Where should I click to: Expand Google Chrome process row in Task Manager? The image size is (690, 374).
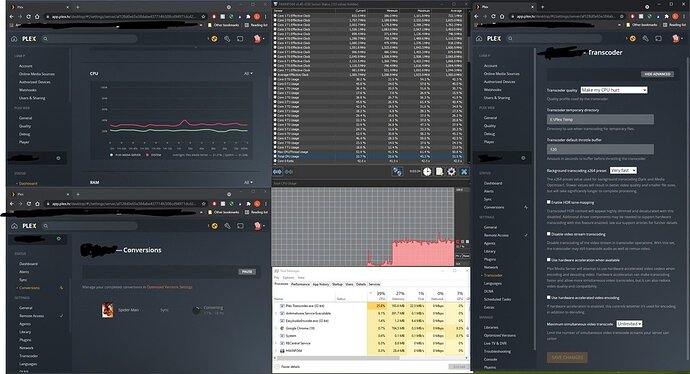coord(277,328)
